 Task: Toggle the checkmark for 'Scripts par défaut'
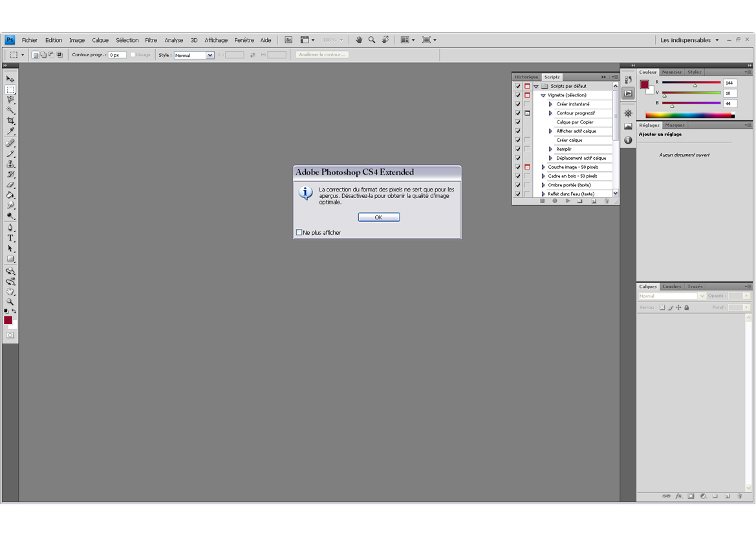(518, 86)
